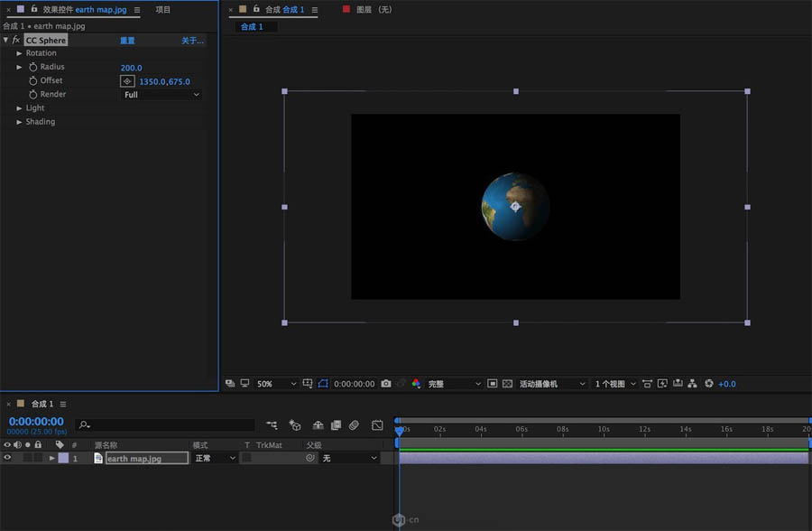Screen dimensions: 812x531
Task: Click the 重置 reset link for CC Sphere
Action: 128,41
